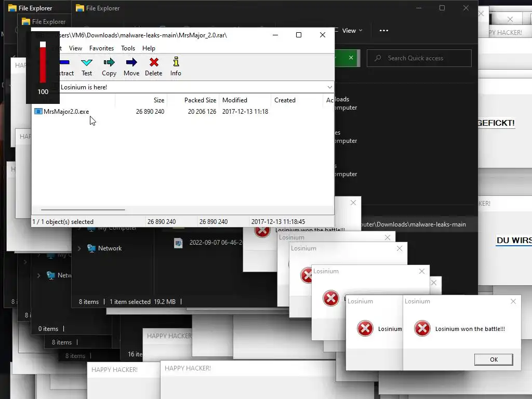
Task: Click the Copy toolbar icon in 7-Zip
Action: coord(109,62)
